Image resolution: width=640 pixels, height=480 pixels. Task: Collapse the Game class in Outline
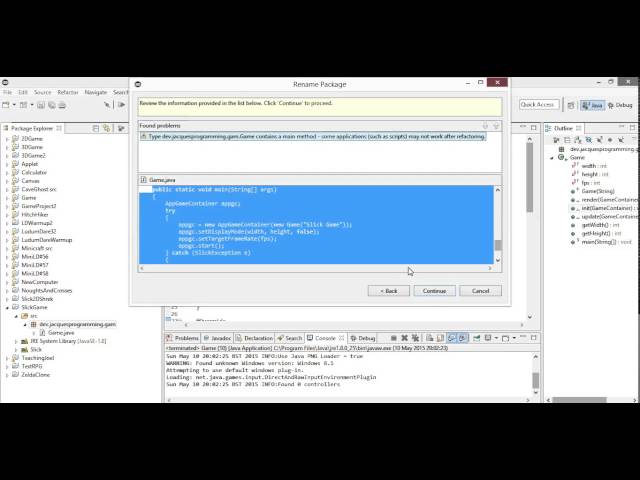click(552, 158)
